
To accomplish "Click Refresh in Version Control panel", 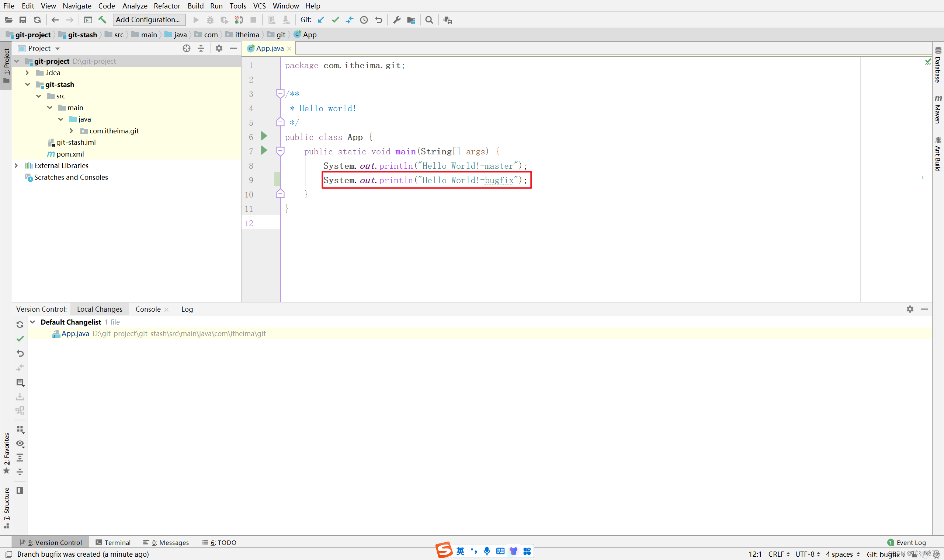I will click(x=20, y=325).
